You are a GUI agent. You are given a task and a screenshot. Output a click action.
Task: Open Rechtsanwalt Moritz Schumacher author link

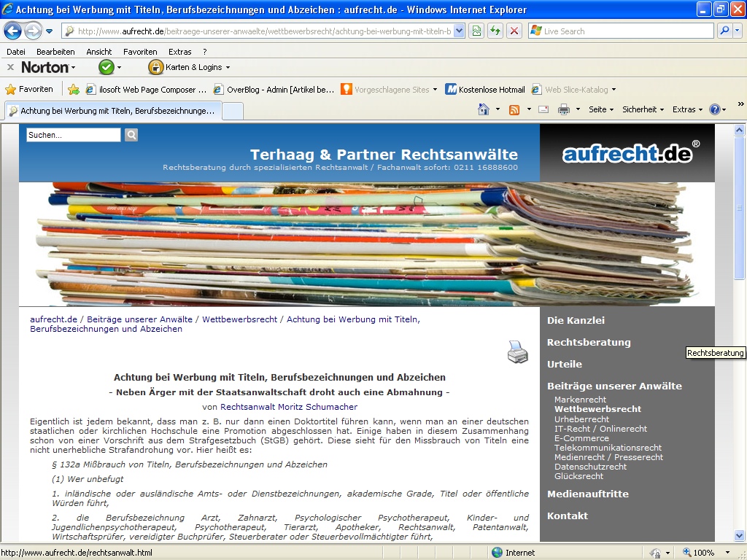point(289,407)
